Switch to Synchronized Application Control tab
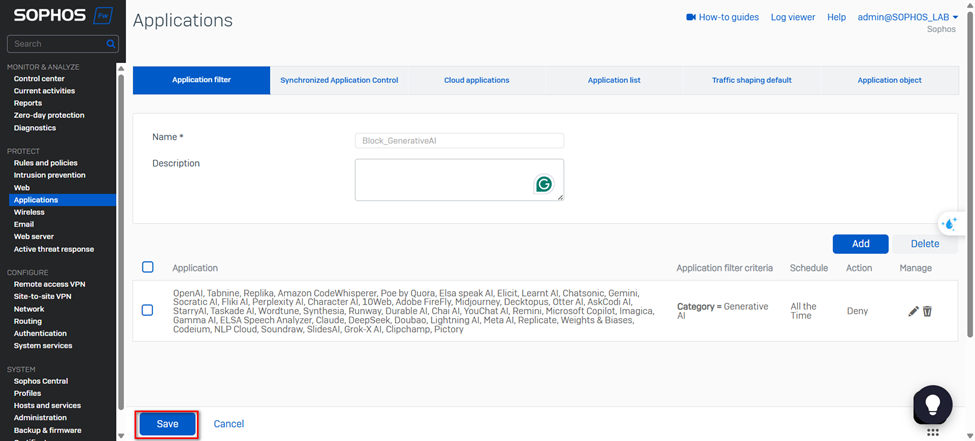Image resolution: width=975 pixels, height=441 pixels. 339,80
